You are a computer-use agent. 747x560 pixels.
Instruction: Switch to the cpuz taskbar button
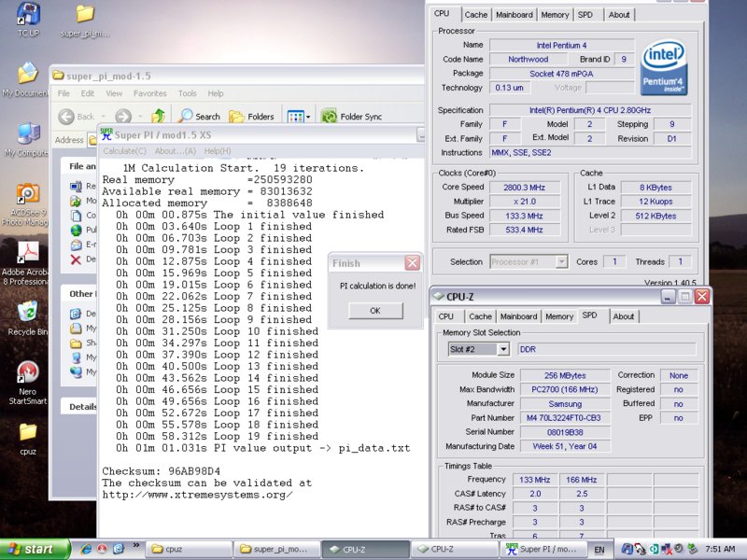coord(189,549)
